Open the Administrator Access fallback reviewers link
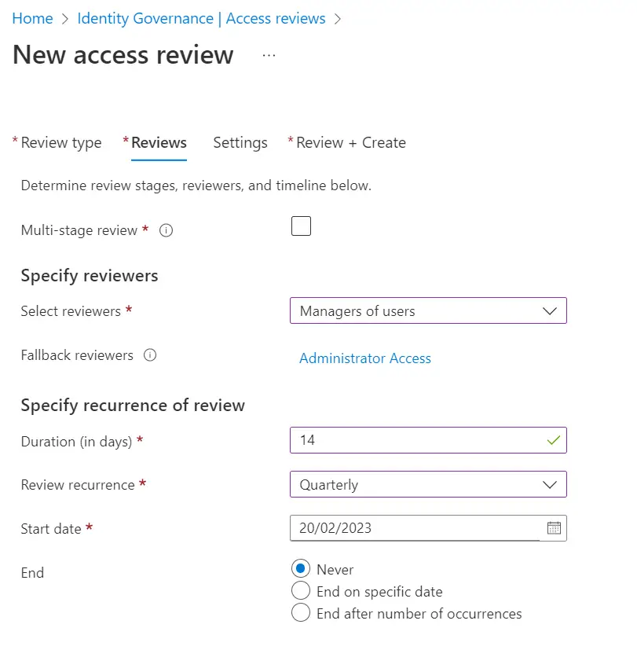Viewport: 637px width, 672px height. [365, 358]
